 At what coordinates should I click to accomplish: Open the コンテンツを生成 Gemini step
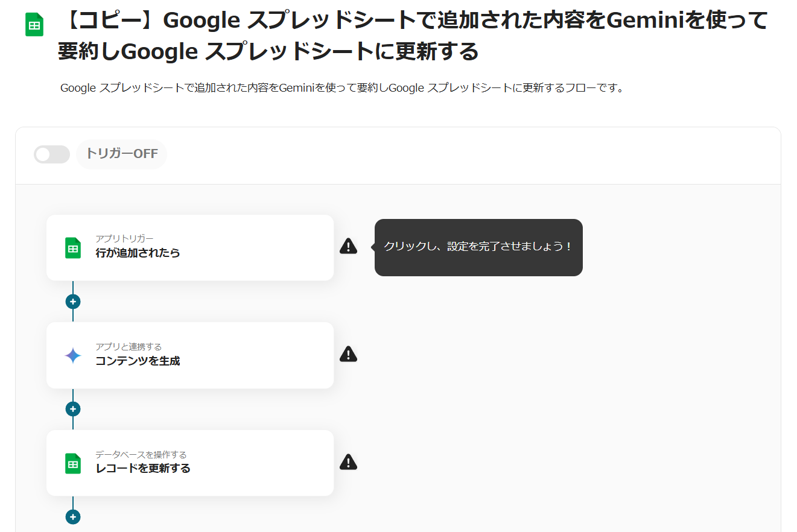point(189,355)
